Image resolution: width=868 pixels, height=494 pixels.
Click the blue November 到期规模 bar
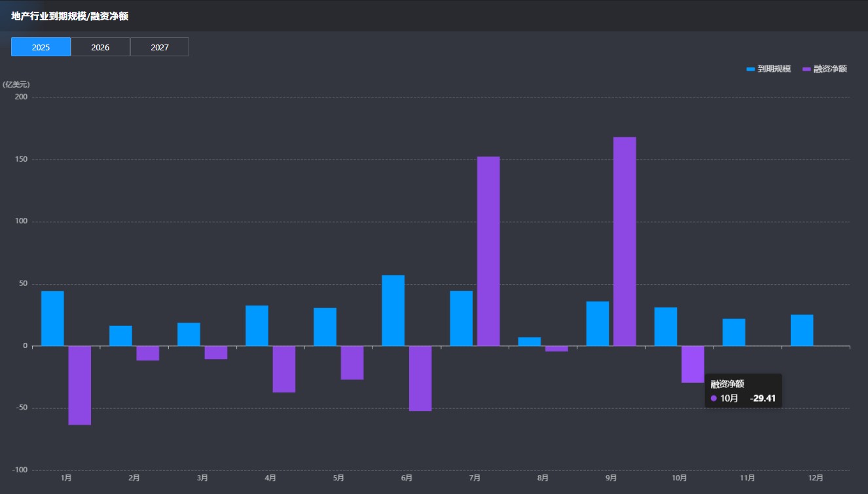734,332
